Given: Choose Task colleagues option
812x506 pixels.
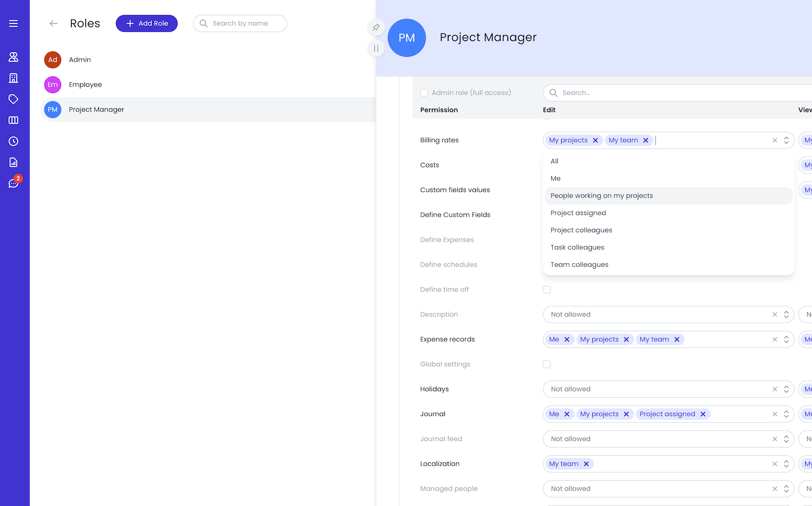Looking at the screenshot, I should [x=668, y=247].
